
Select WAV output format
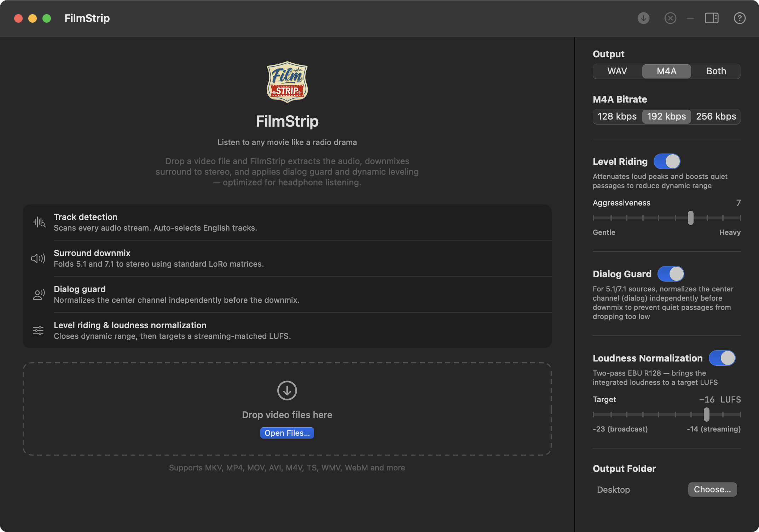click(617, 71)
